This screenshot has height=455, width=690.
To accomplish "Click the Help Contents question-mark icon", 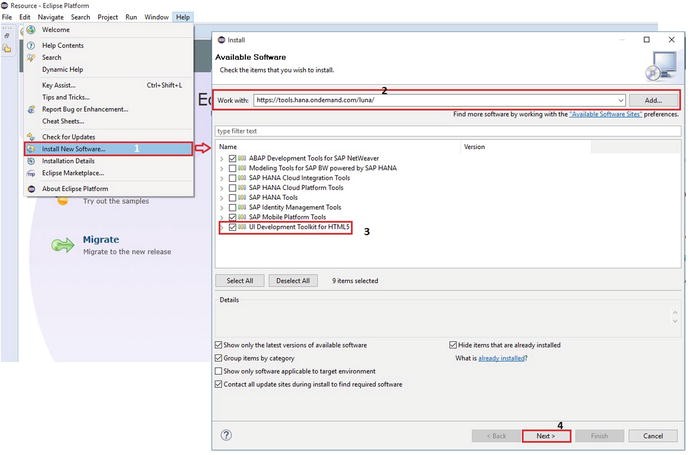I will 31,45.
